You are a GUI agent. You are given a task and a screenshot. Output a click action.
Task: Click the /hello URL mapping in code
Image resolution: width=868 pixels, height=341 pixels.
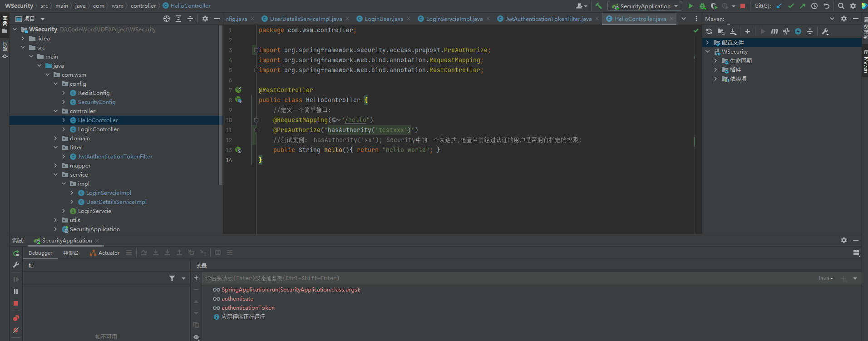tap(355, 120)
